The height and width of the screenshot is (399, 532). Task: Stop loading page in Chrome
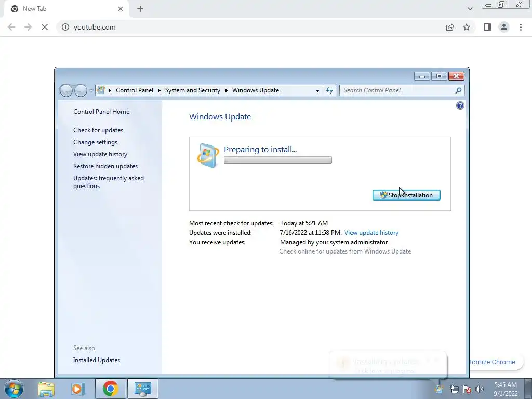click(x=45, y=27)
